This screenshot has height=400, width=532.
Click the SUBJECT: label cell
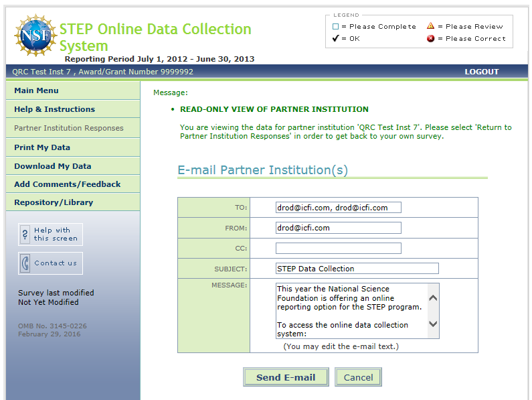tap(213, 269)
